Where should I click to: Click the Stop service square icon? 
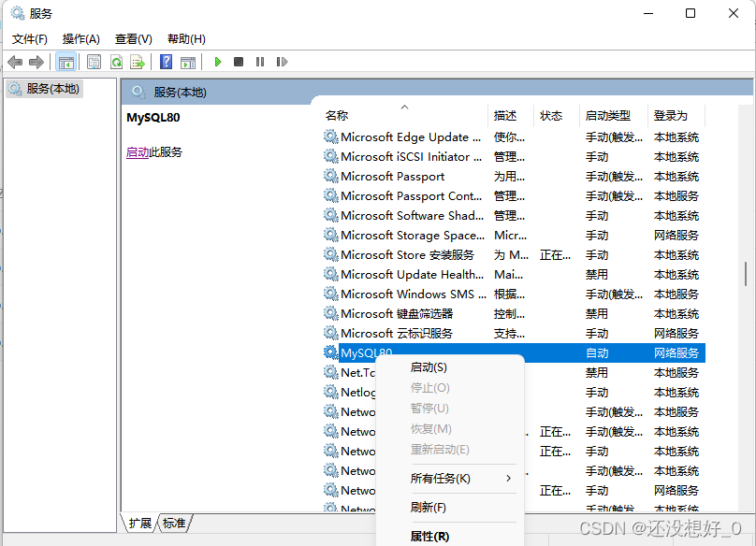(239, 62)
